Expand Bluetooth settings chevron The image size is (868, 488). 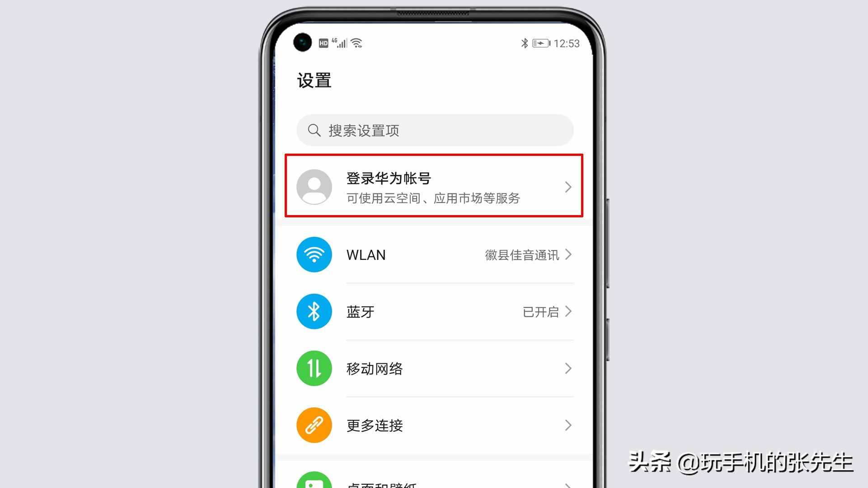coord(569,312)
